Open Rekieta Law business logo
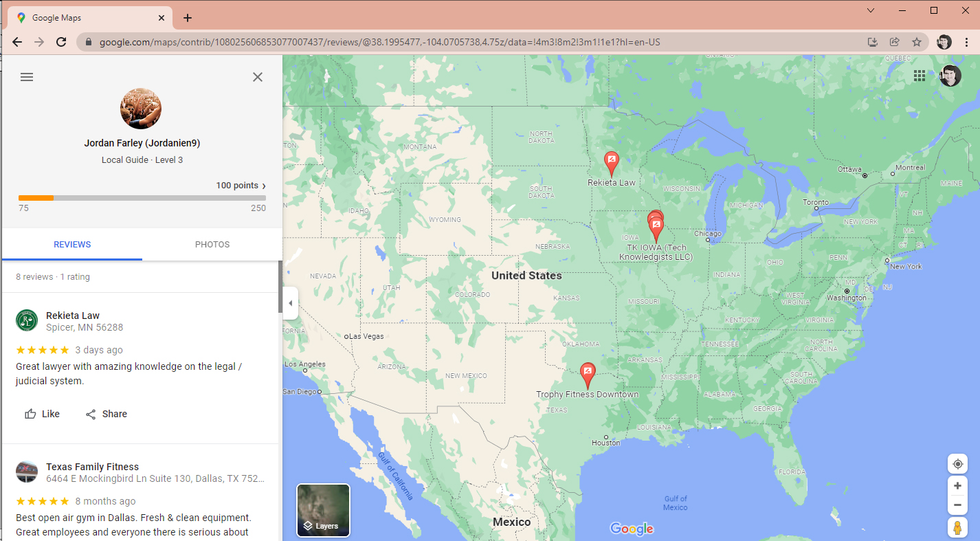 [x=27, y=320]
